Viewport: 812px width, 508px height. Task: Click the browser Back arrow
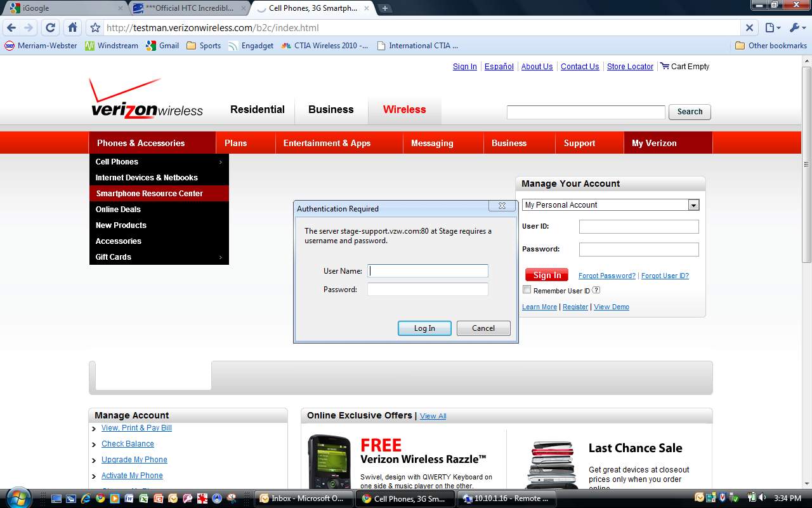(11, 28)
